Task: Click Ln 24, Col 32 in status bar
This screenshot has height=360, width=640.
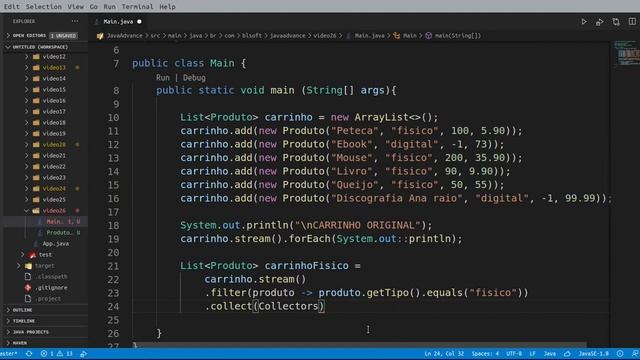Action: [444, 354]
